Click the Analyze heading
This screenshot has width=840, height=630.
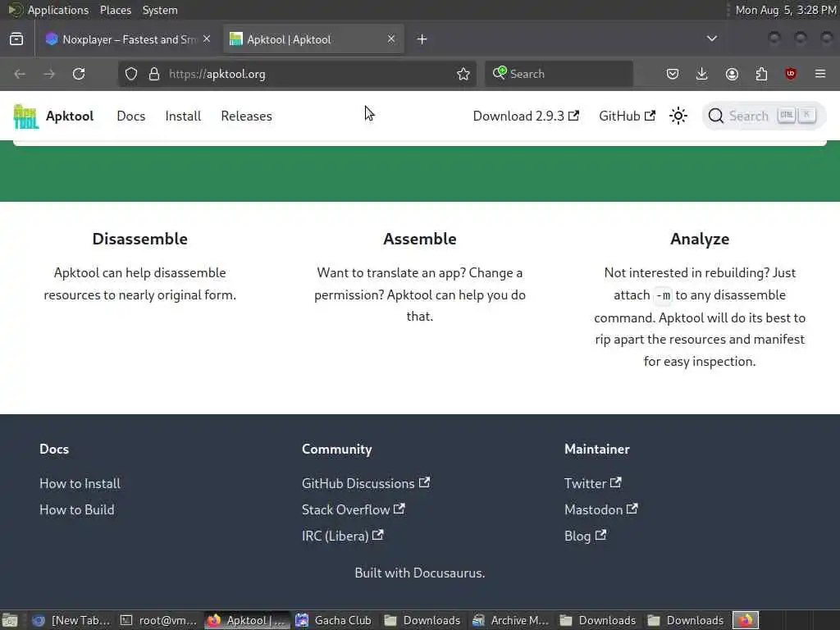tap(700, 239)
